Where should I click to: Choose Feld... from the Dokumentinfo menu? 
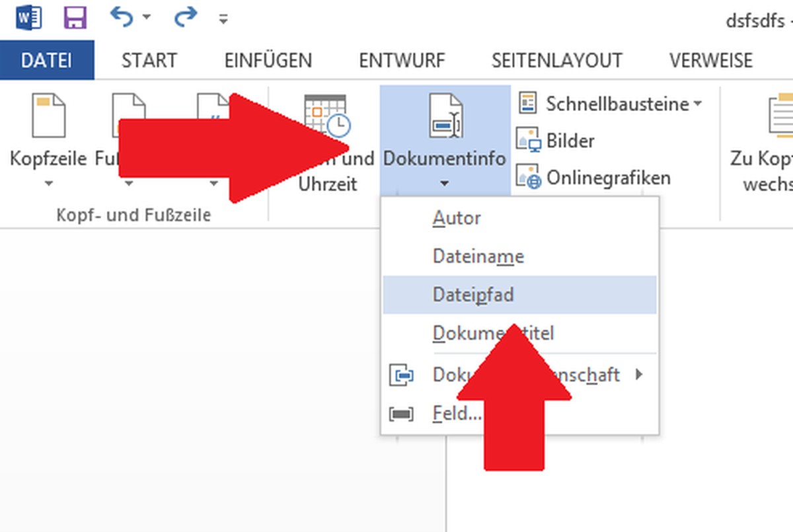(x=456, y=414)
